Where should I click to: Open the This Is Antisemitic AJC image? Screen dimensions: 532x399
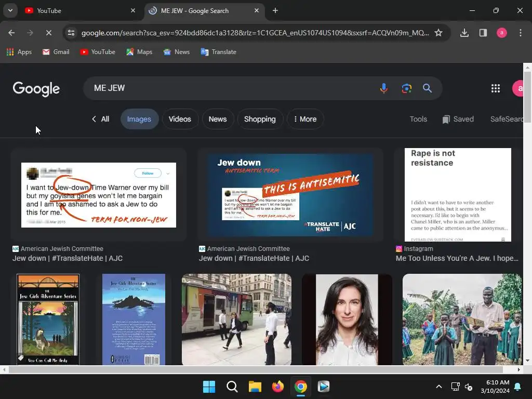tap(290, 195)
